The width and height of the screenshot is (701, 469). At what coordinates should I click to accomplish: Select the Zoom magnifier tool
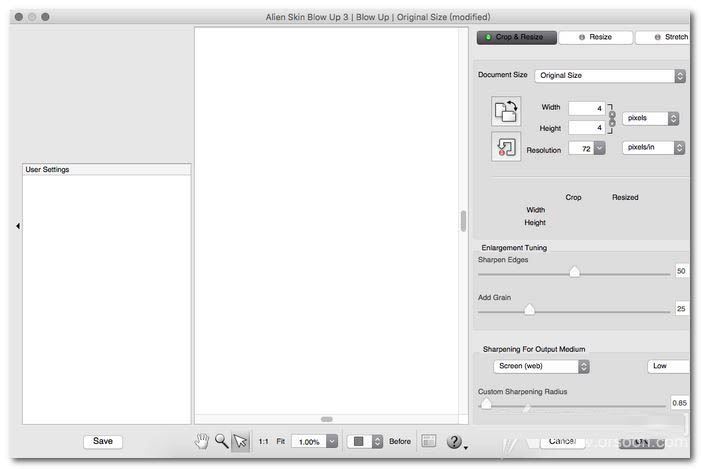pyautogui.click(x=222, y=441)
